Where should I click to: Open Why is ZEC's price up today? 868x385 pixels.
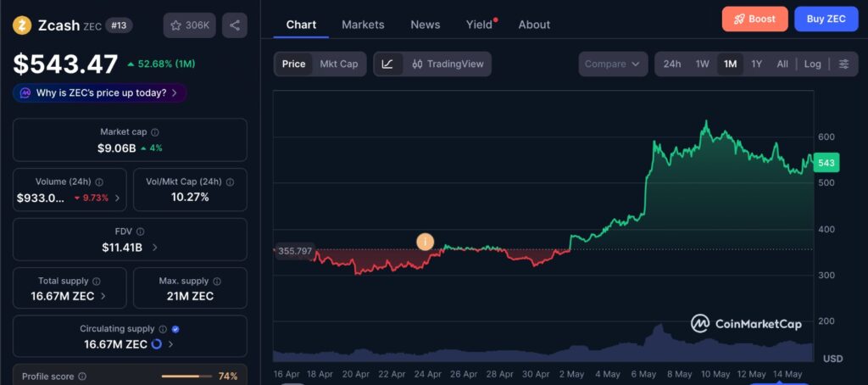pos(100,92)
